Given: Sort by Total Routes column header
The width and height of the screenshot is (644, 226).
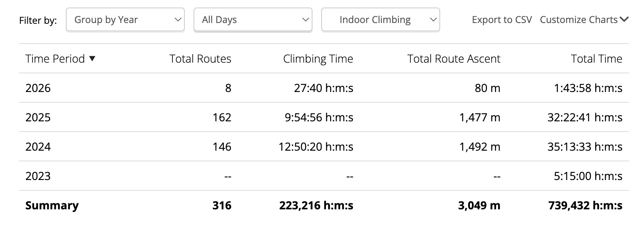Looking at the screenshot, I should click(200, 59).
